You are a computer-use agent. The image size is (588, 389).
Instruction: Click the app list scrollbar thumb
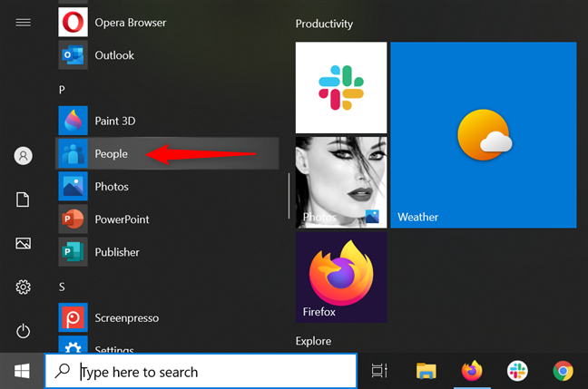[289, 196]
